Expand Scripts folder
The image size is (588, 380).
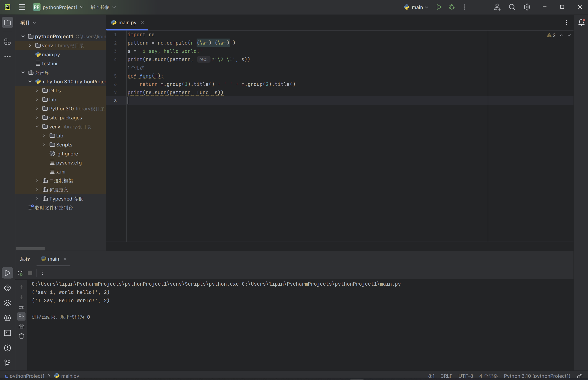[44, 145]
